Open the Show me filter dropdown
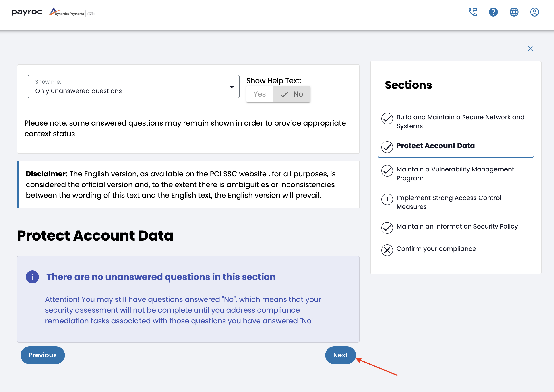The image size is (554, 392). (x=134, y=87)
